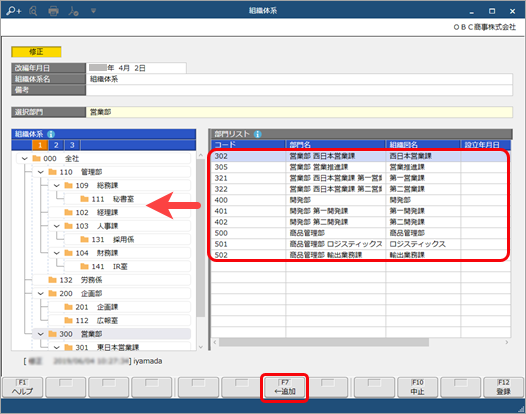Switch to hierarchy level 2 tab

tap(56, 145)
